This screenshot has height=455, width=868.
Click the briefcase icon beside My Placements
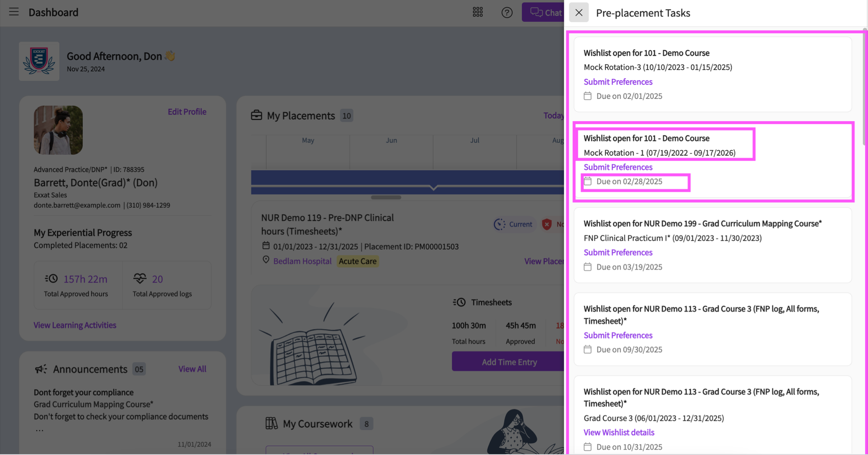click(256, 115)
